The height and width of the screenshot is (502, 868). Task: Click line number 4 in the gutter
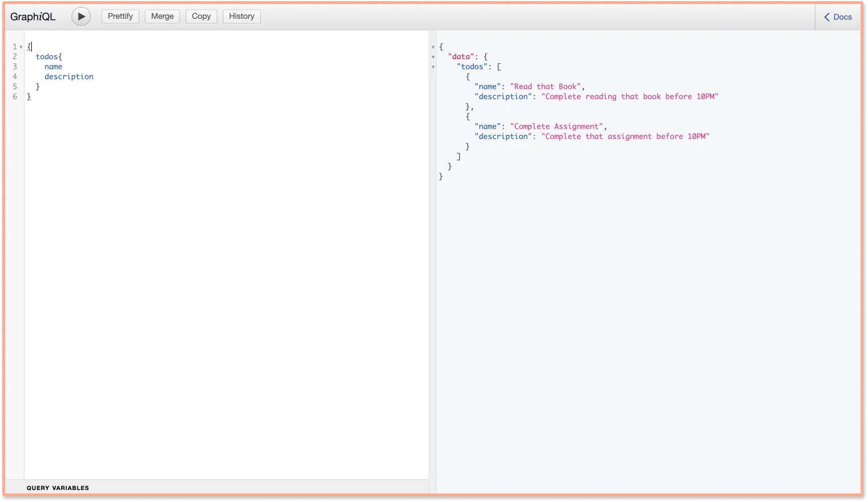(15, 77)
